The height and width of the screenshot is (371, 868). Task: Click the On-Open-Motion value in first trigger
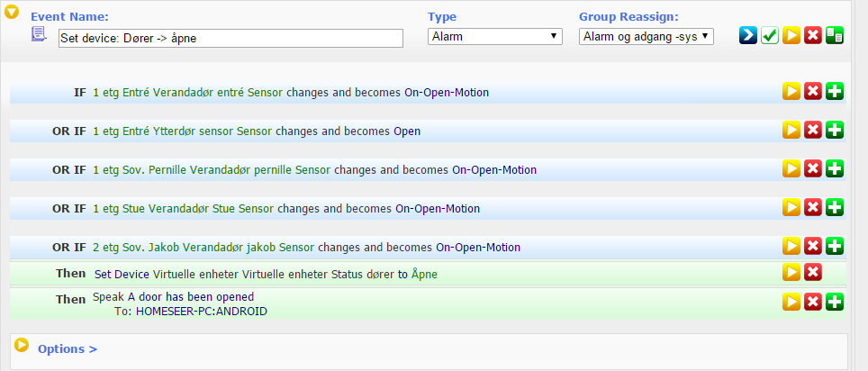[447, 93]
